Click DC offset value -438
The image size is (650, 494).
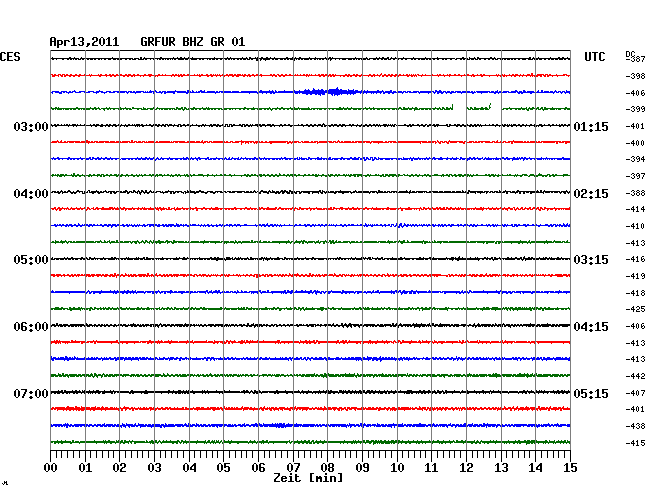(635, 426)
